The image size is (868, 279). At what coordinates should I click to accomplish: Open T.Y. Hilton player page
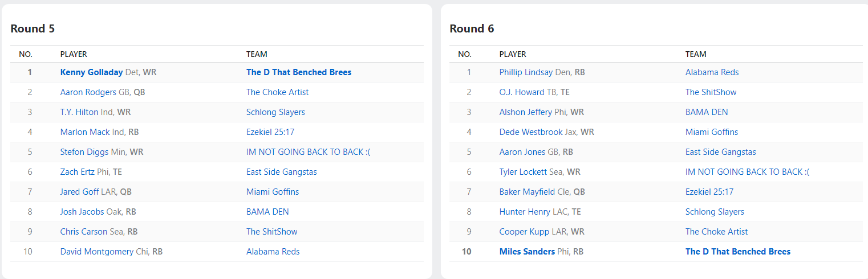(79, 112)
